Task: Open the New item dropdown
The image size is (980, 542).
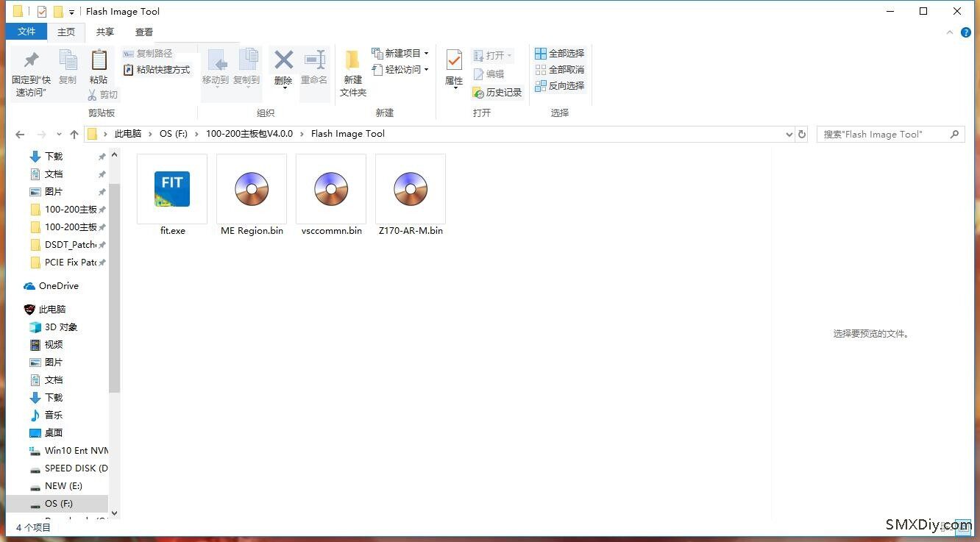Action: pyautogui.click(x=400, y=54)
